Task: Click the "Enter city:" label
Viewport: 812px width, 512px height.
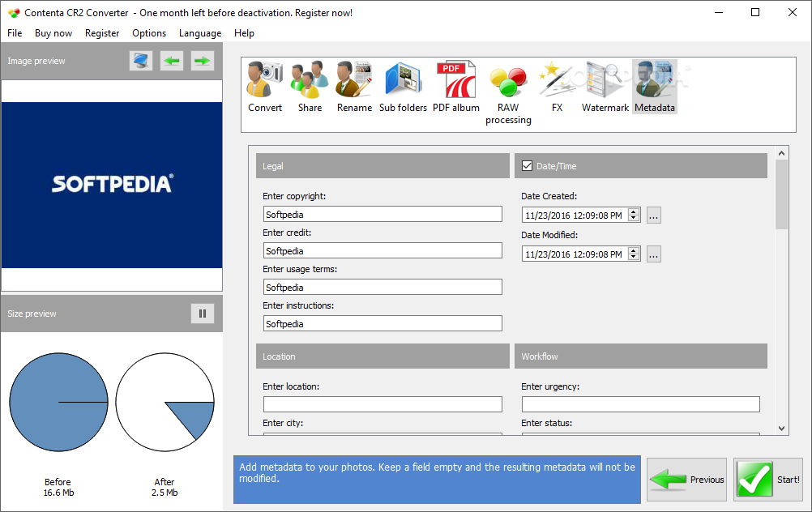Action: pos(283,423)
